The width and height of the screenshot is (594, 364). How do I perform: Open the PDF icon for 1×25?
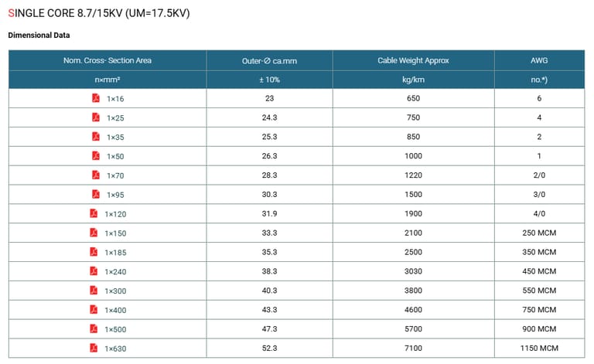click(x=96, y=117)
